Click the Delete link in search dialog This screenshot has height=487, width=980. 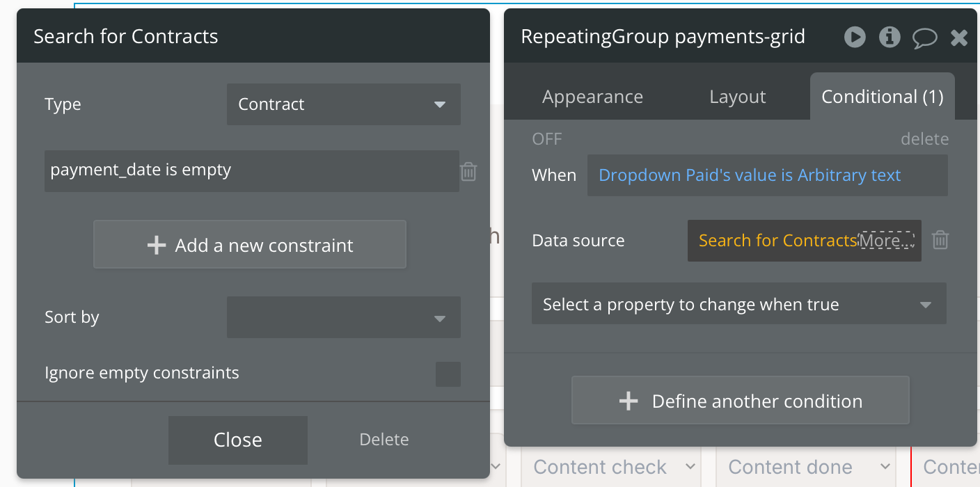coord(384,440)
